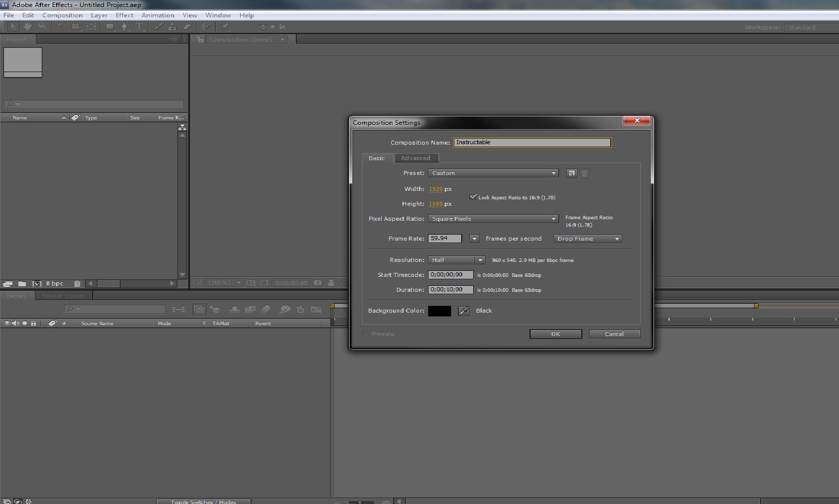The image size is (839, 504).
Task: Select the Eraser tool
Action: pos(187,27)
